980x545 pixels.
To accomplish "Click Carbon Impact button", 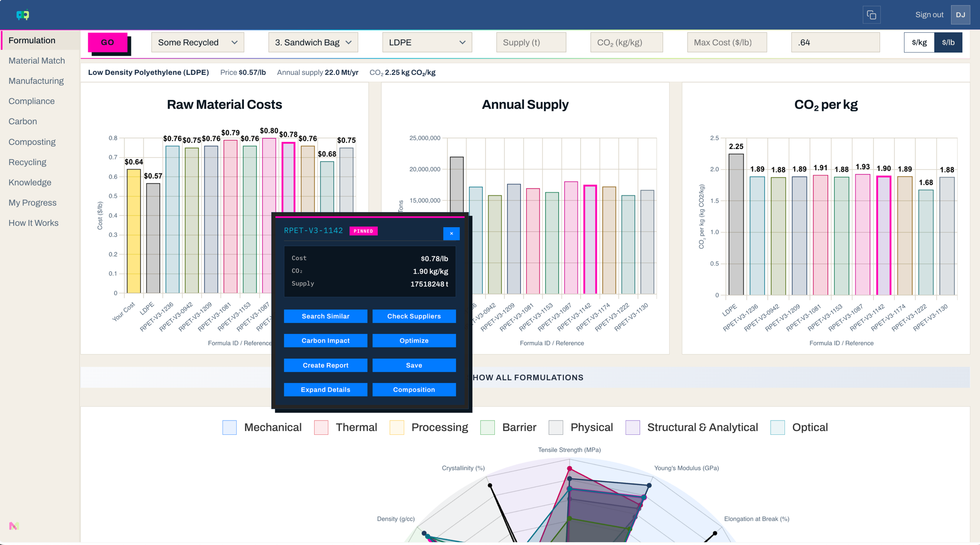I will click(326, 341).
